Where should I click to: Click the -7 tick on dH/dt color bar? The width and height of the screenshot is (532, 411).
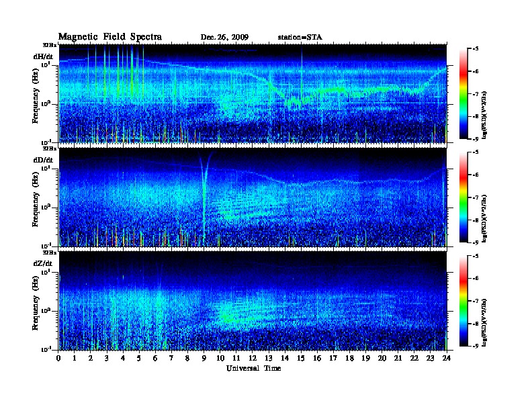pyautogui.click(x=476, y=94)
